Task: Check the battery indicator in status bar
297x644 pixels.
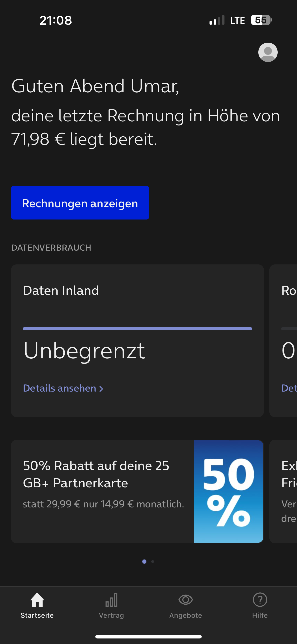Action: click(261, 20)
